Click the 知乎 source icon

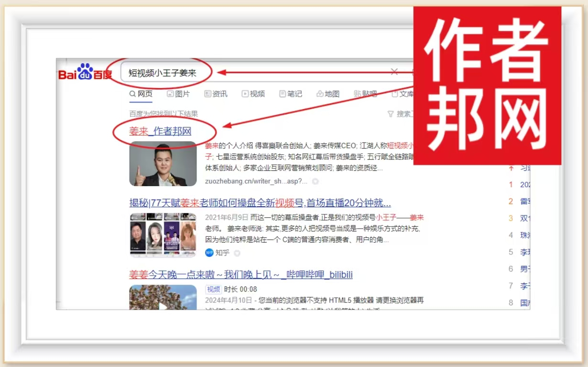tap(209, 253)
